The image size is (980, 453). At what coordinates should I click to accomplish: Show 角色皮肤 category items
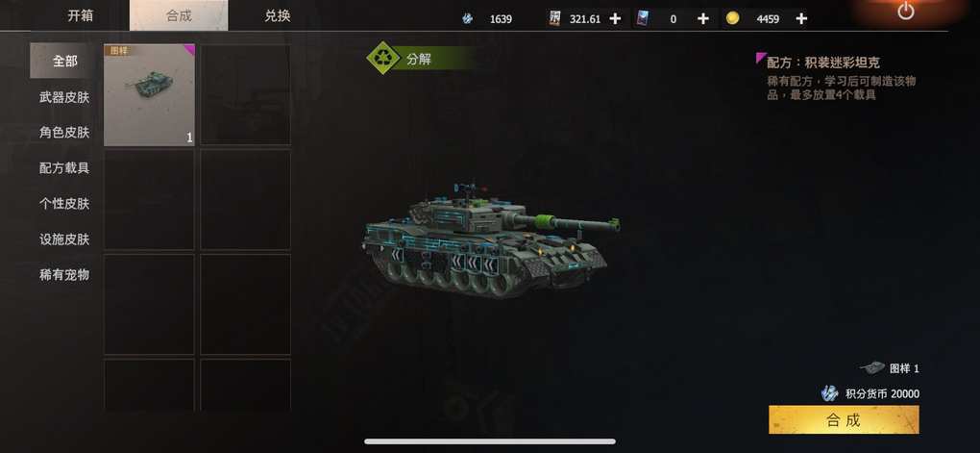(x=64, y=132)
